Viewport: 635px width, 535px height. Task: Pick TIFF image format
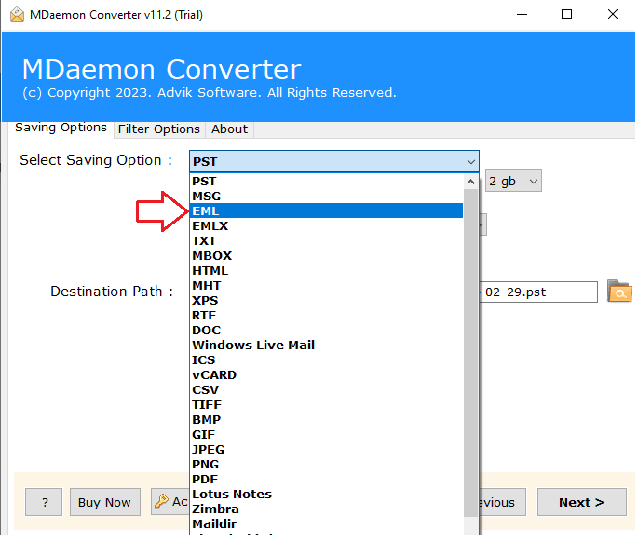[326, 405]
